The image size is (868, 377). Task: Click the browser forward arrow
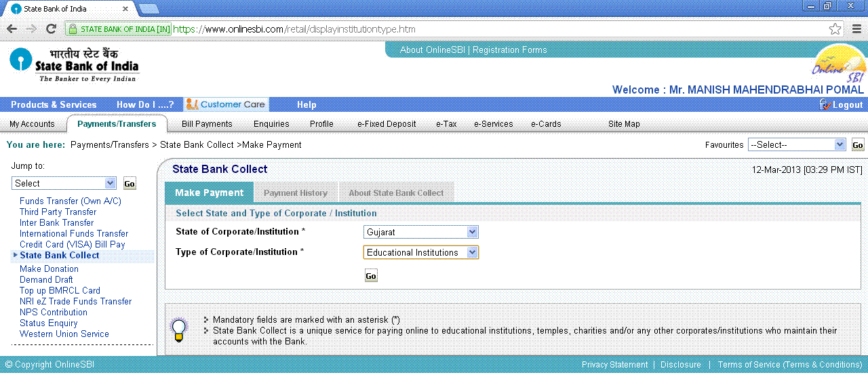pos(31,29)
